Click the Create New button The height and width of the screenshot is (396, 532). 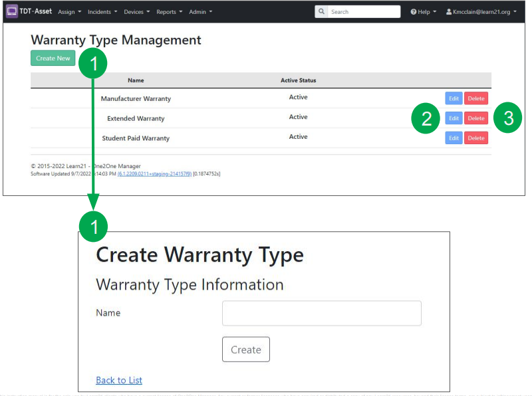(x=53, y=58)
